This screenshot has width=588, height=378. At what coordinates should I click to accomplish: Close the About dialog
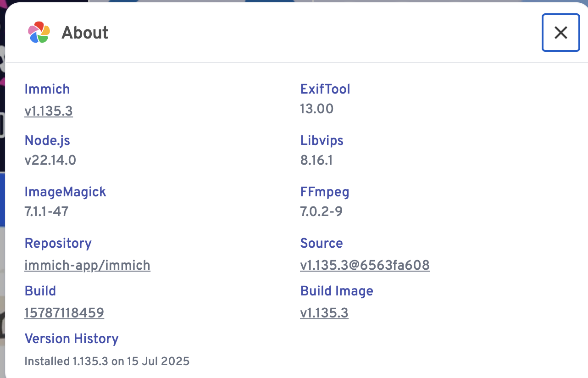coord(560,33)
